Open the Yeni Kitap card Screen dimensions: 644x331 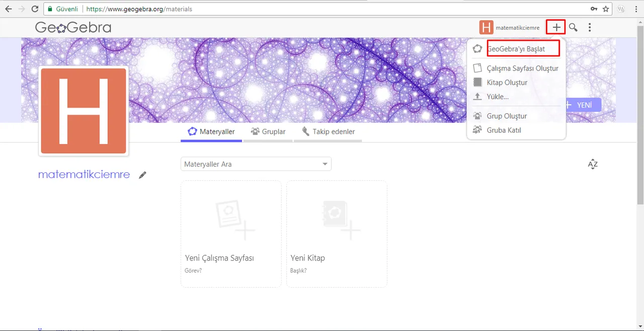337,234
